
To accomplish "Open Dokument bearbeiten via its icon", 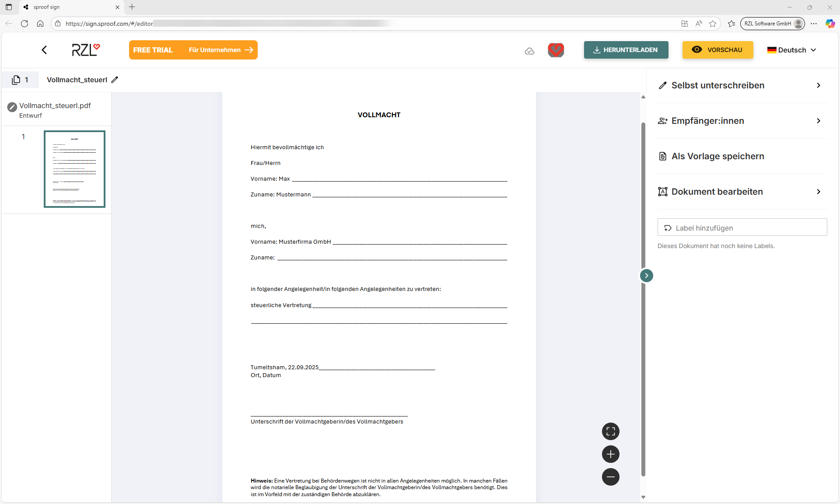I will coord(662,192).
